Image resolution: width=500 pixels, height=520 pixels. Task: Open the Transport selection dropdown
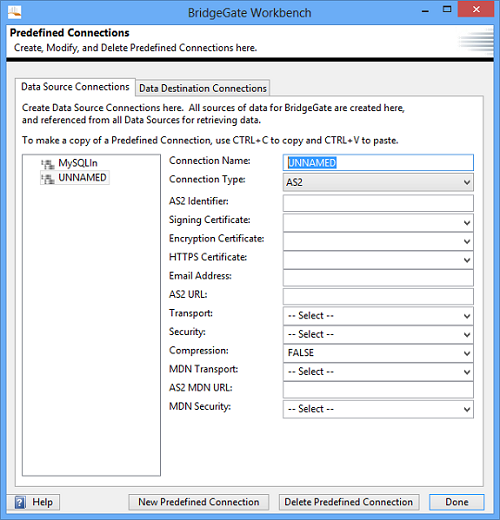pos(378,316)
